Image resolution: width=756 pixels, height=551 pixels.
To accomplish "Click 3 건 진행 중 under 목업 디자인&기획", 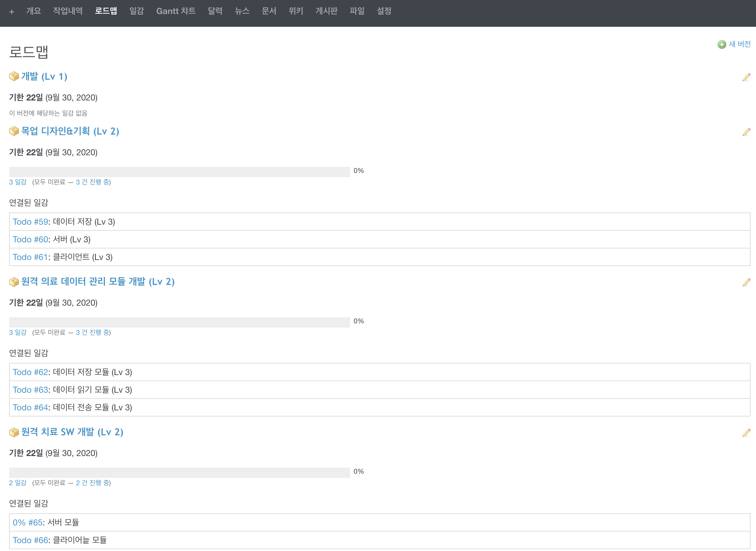I will pyautogui.click(x=93, y=182).
